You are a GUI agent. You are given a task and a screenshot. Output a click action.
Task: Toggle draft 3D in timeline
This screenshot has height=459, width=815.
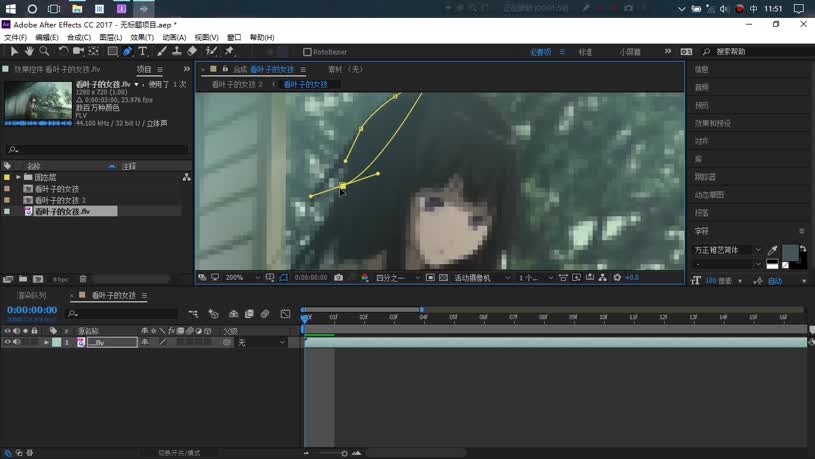[x=213, y=313]
